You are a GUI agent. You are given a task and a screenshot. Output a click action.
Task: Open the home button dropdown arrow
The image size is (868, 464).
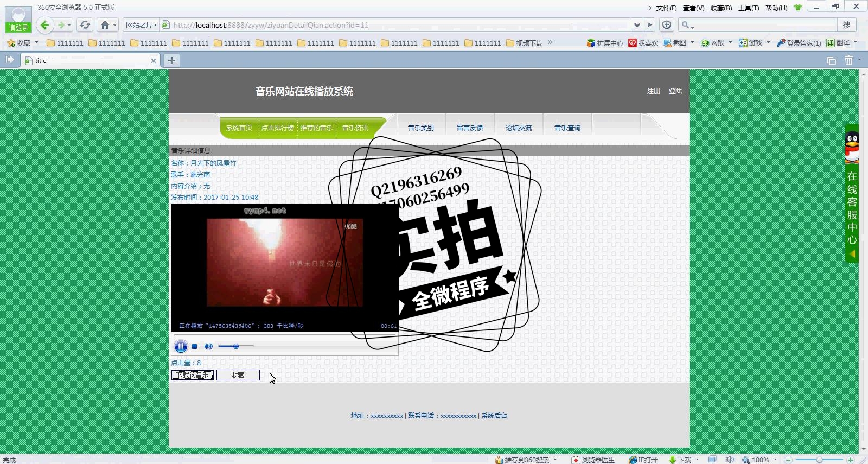coord(114,25)
